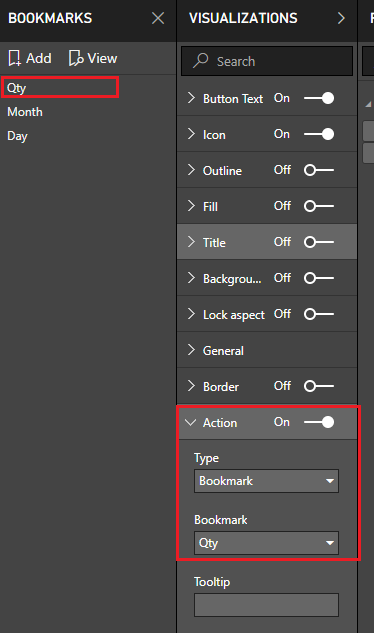Turn off the Icon toggle
Viewport: 374px width, 633px height.
[x=319, y=134]
